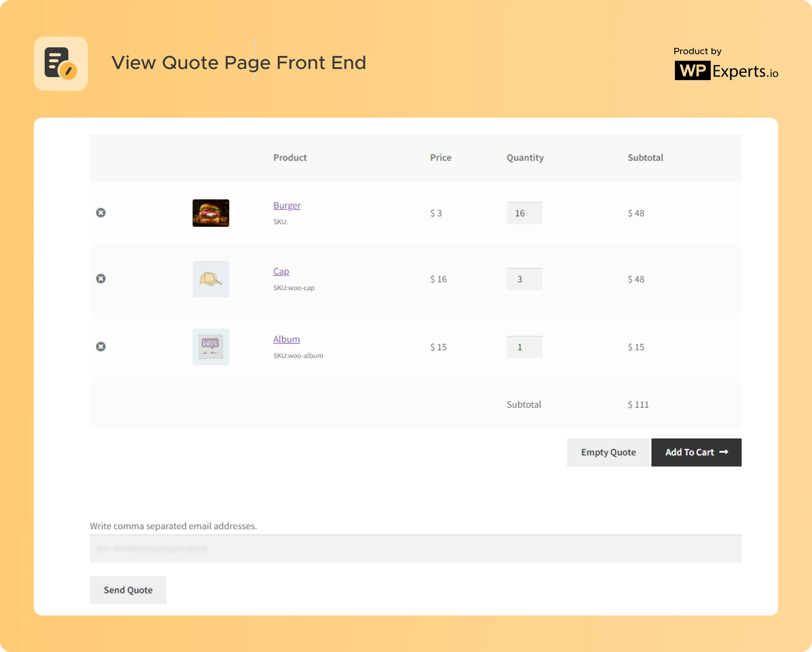The width and height of the screenshot is (812, 652).
Task: Click the WP Experts.io logo
Action: point(726,71)
